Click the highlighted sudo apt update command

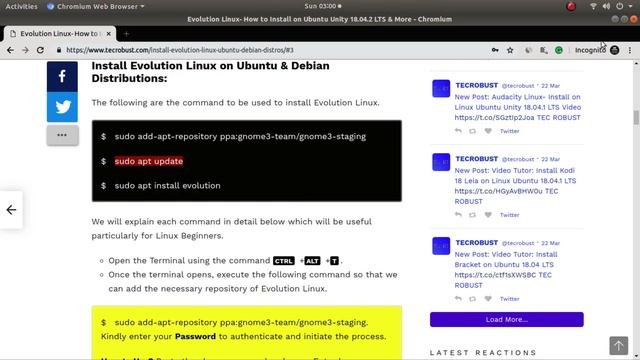149,161
